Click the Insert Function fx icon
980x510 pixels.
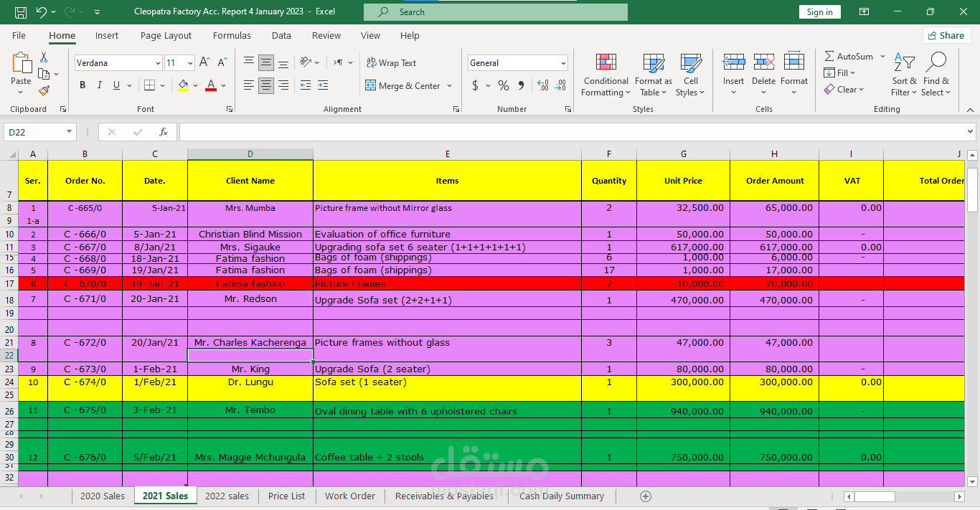164,132
